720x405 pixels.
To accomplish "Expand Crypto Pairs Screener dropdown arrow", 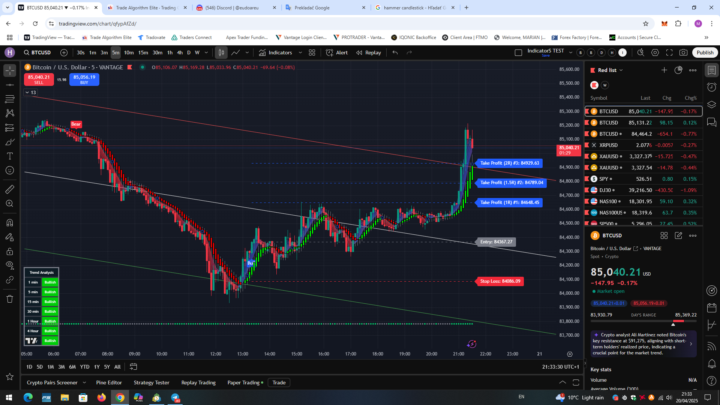I will pyautogui.click(x=84, y=382).
